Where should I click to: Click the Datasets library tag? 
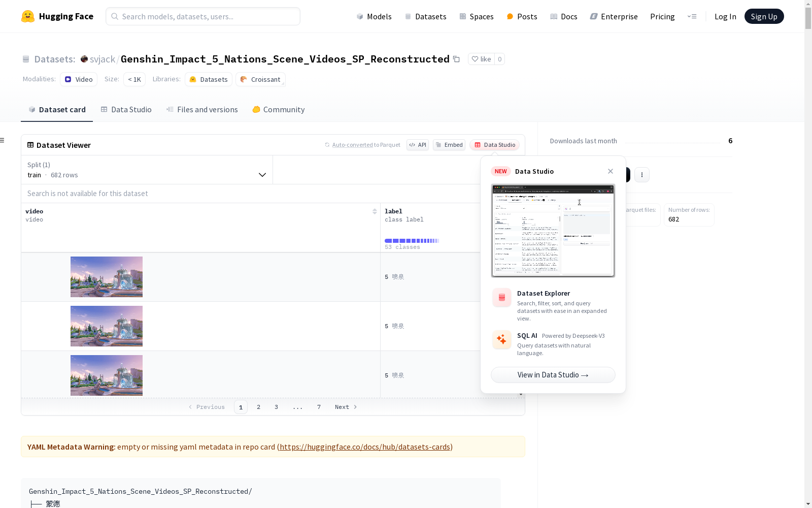pyautogui.click(x=209, y=79)
